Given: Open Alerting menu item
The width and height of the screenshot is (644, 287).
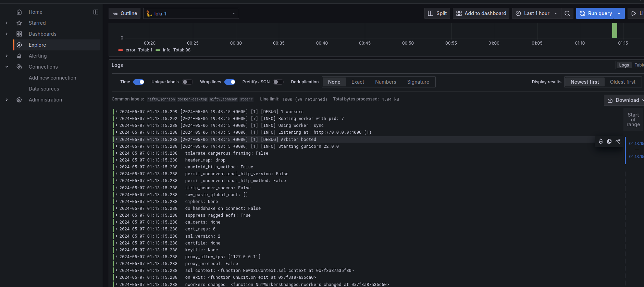Looking at the screenshot, I should [38, 56].
